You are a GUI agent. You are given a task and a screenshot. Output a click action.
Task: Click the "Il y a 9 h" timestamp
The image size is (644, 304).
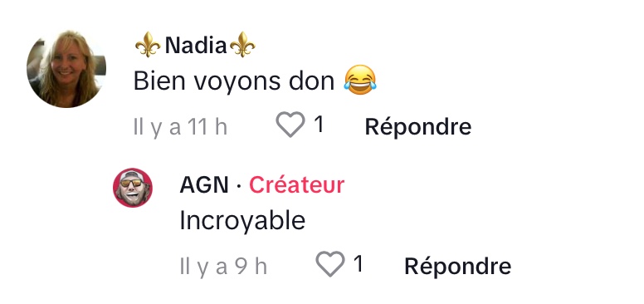pyautogui.click(x=223, y=267)
